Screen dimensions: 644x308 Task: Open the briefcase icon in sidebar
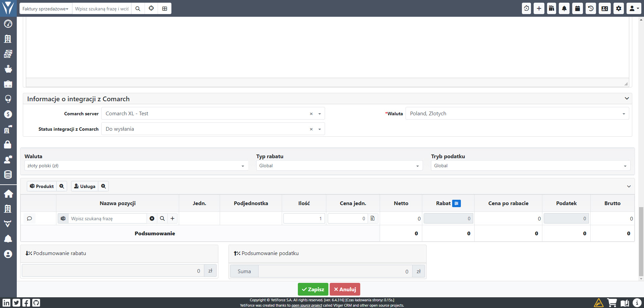(8, 84)
